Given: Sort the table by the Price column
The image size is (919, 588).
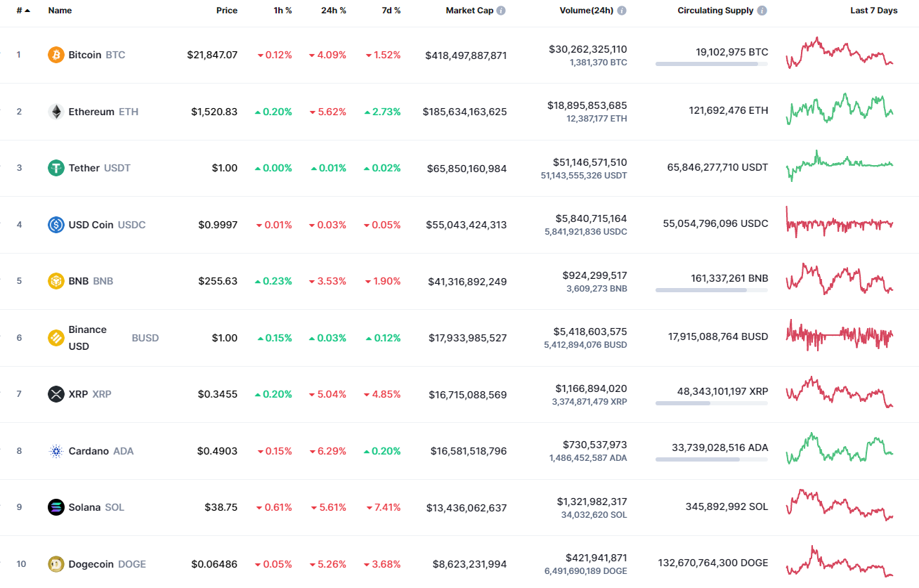Looking at the screenshot, I should 227,11.
